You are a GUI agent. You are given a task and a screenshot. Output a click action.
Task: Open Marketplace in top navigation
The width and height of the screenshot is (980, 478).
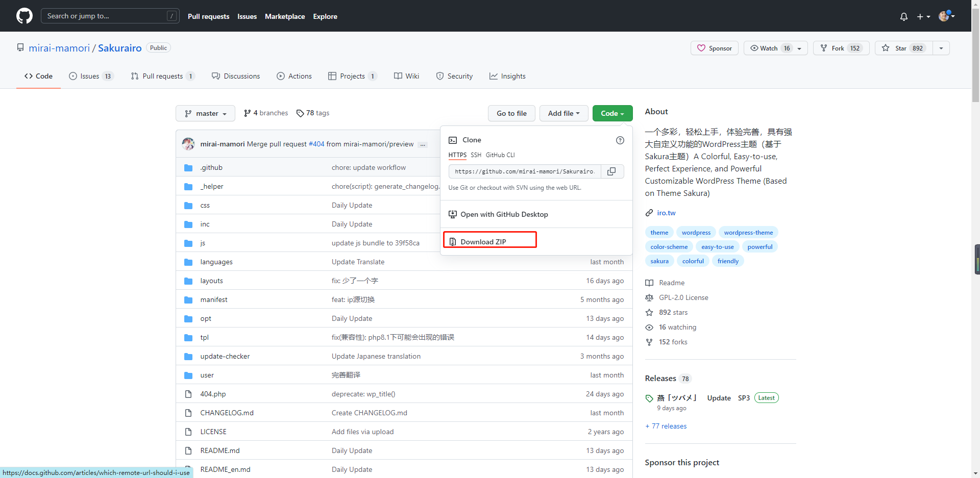pos(285,16)
